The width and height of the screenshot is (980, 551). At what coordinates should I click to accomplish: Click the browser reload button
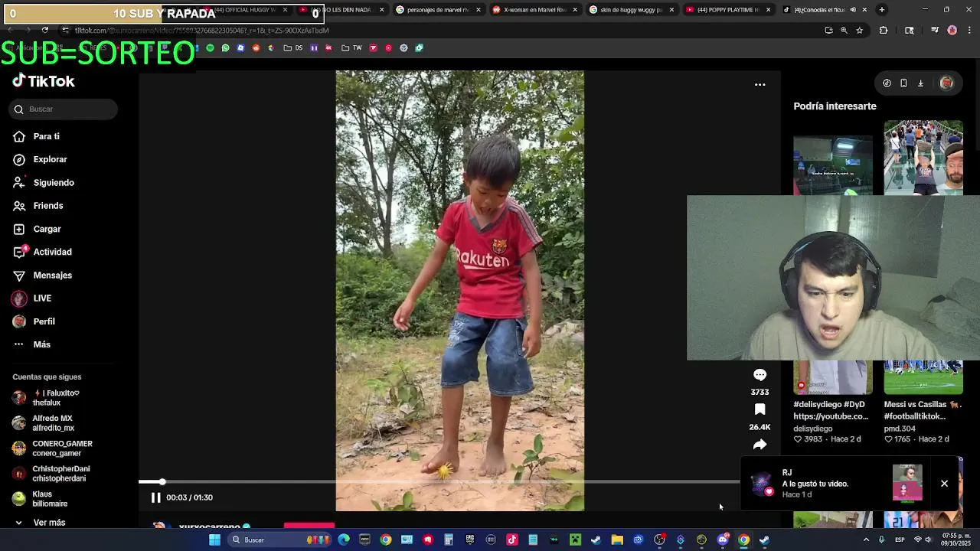point(45,31)
